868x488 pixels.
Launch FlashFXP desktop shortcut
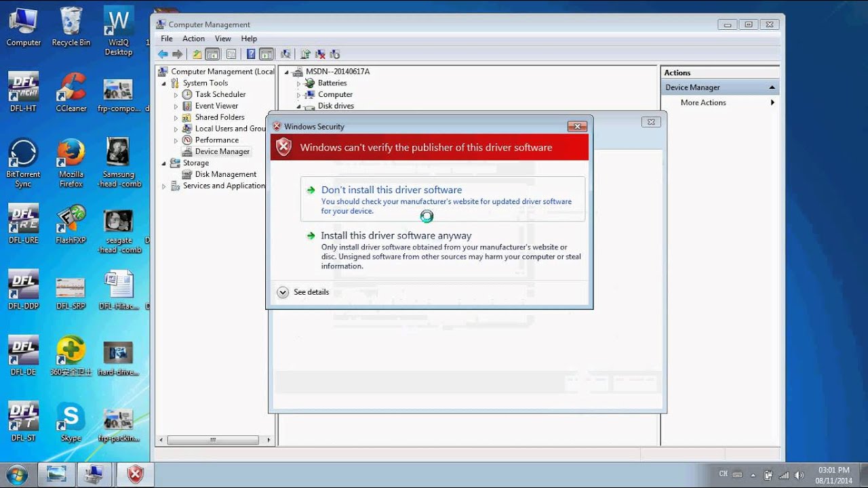pos(71,224)
